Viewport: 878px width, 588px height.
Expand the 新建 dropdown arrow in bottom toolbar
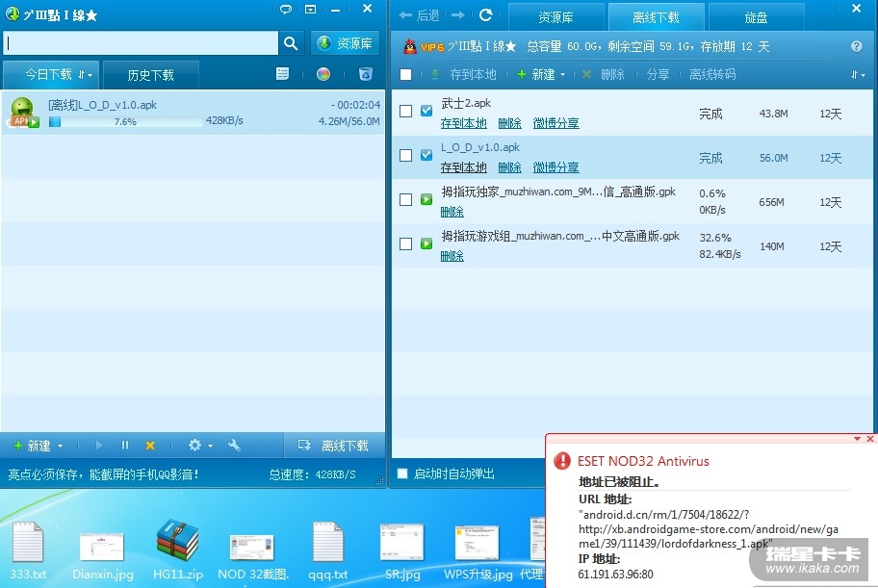60,447
